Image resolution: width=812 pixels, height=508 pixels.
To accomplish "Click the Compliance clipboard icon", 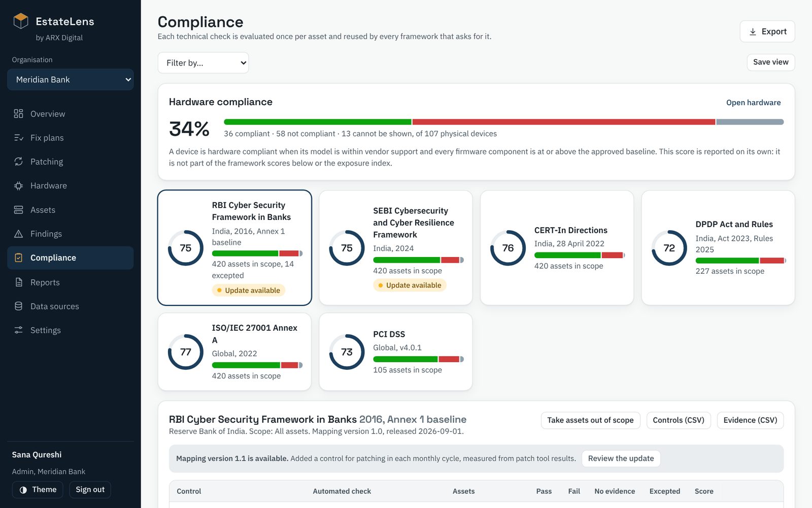I will 18,258.
